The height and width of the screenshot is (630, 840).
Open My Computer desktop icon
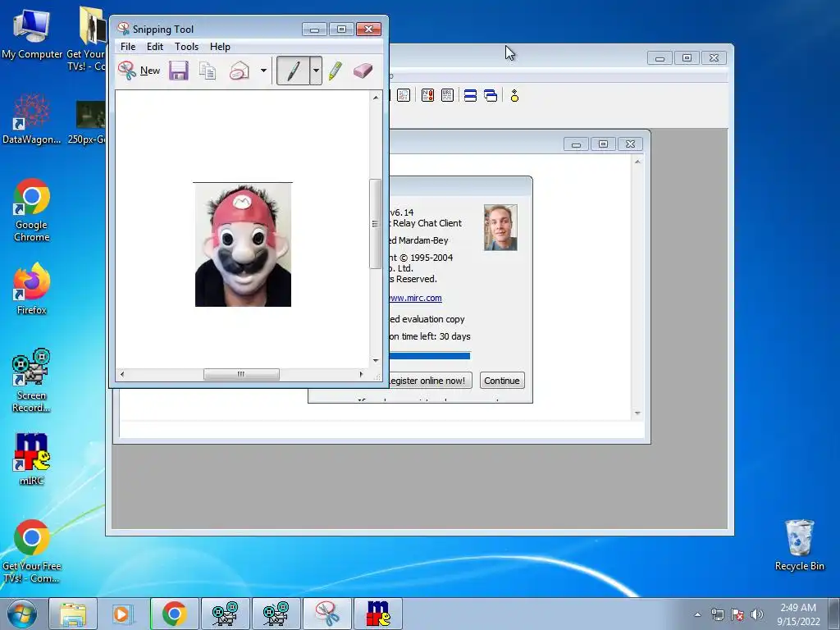32,33
